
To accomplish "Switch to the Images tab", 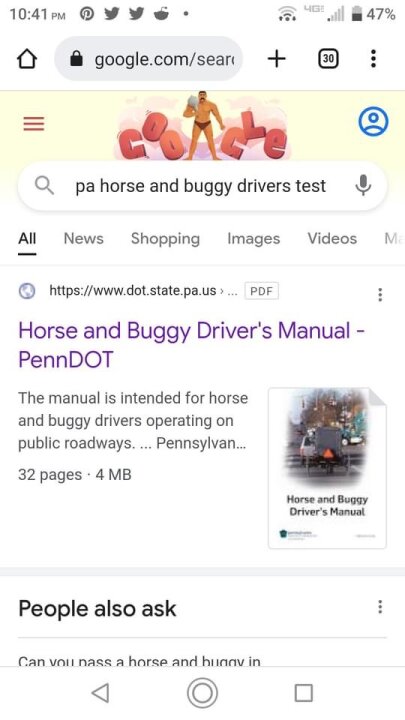I will coord(253,239).
